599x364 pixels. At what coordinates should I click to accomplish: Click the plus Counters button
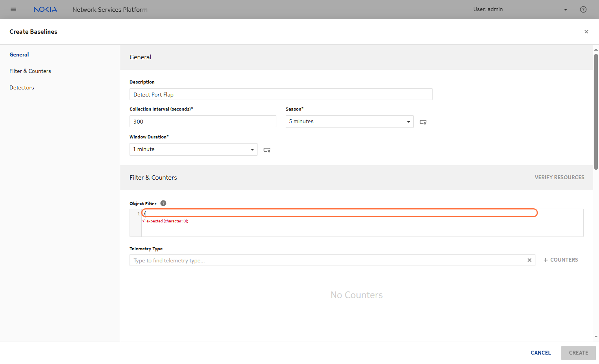pyautogui.click(x=561, y=260)
